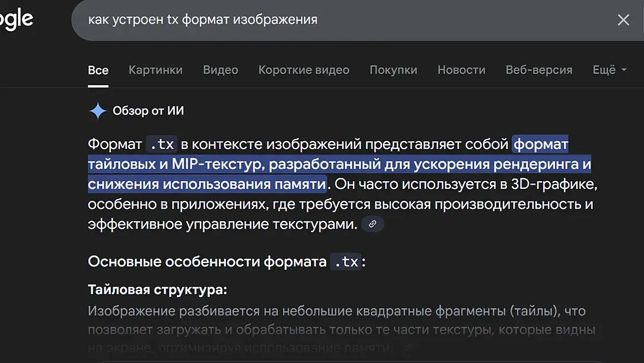644x363 pixels.
Task: Click the .tx chip in the Основные особенности heading
Action: point(346,262)
